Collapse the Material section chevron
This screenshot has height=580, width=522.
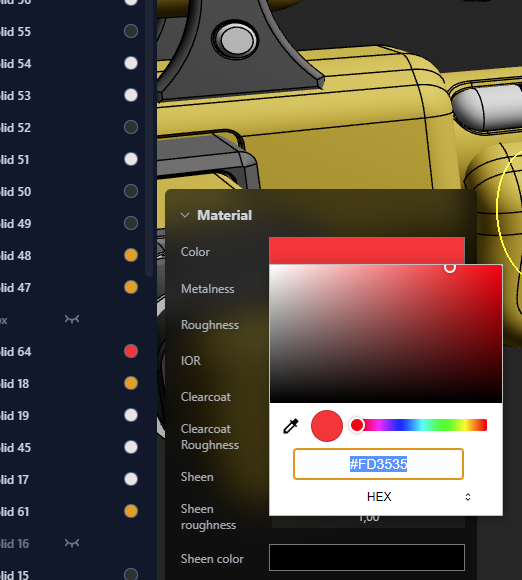click(x=185, y=215)
